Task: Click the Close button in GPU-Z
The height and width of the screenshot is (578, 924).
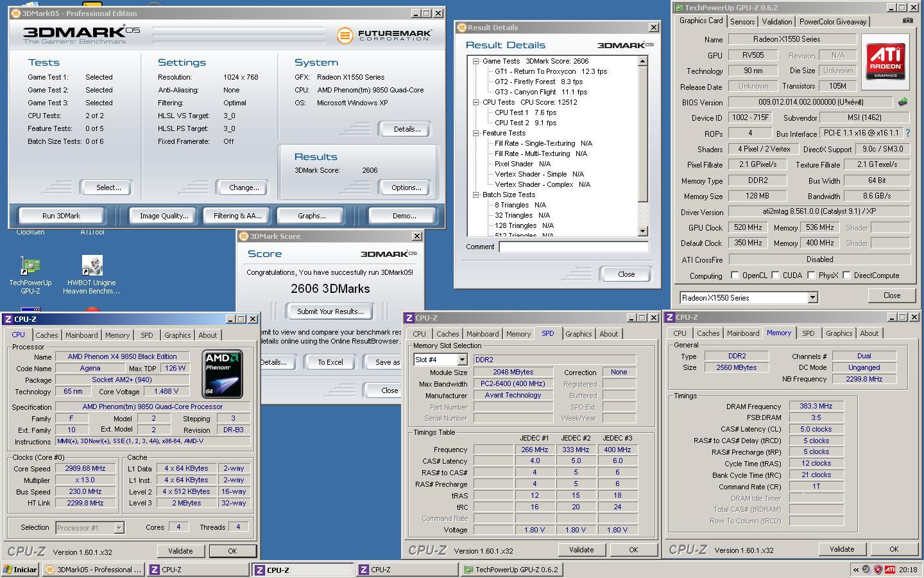Action: click(x=892, y=295)
